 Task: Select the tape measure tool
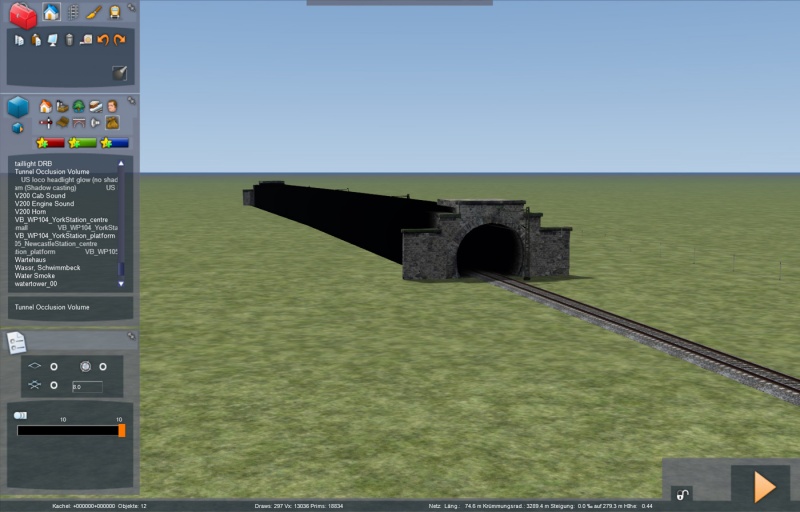pyautogui.click(x=86, y=40)
